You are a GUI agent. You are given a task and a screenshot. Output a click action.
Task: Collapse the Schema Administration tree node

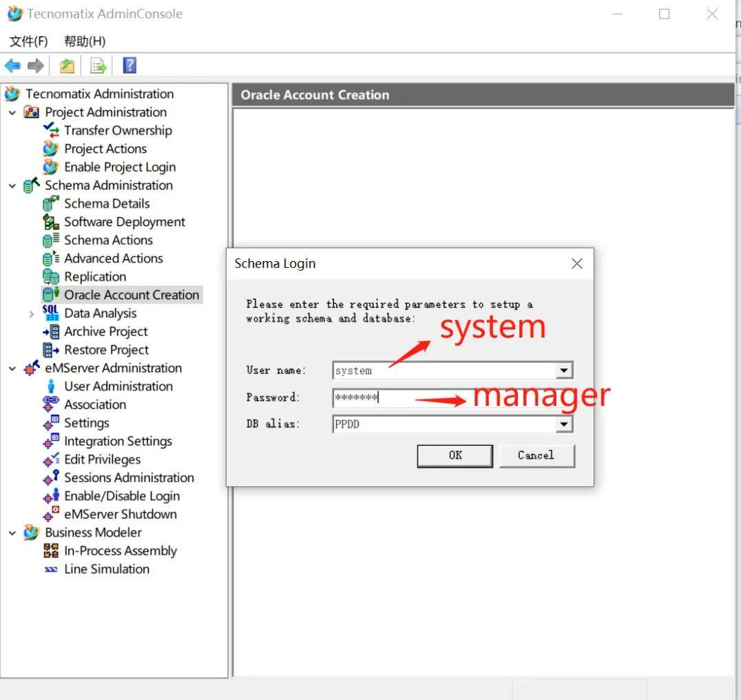13,186
